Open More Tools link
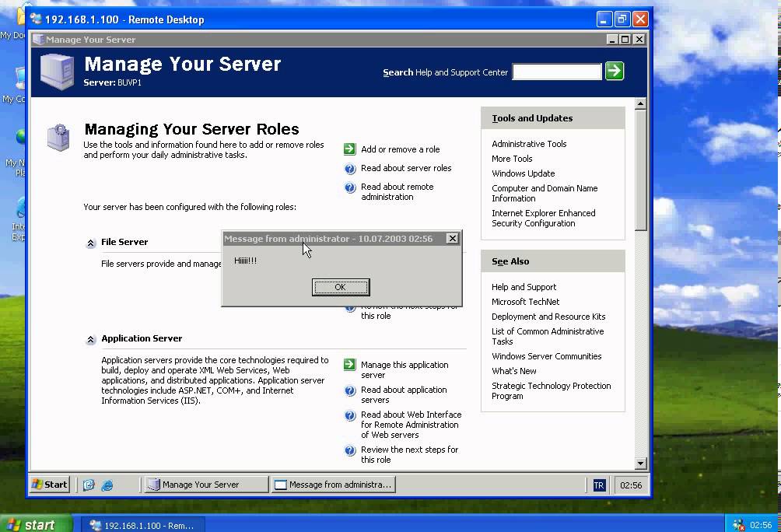The width and height of the screenshot is (781, 532). coord(512,159)
